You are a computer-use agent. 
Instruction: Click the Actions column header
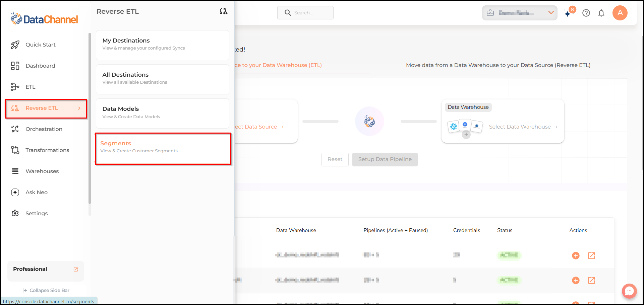(578, 230)
